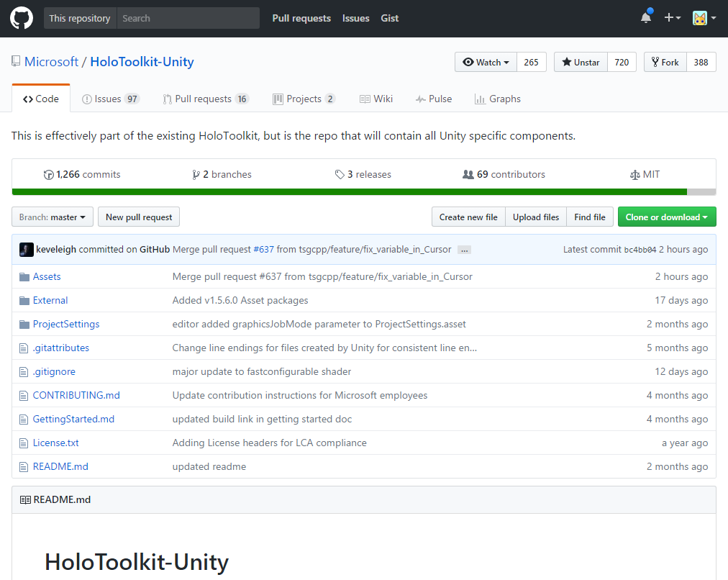The height and width of the screenshot is (580, 728).
Task: Open the .gitignore file
Action: [54, 372]
